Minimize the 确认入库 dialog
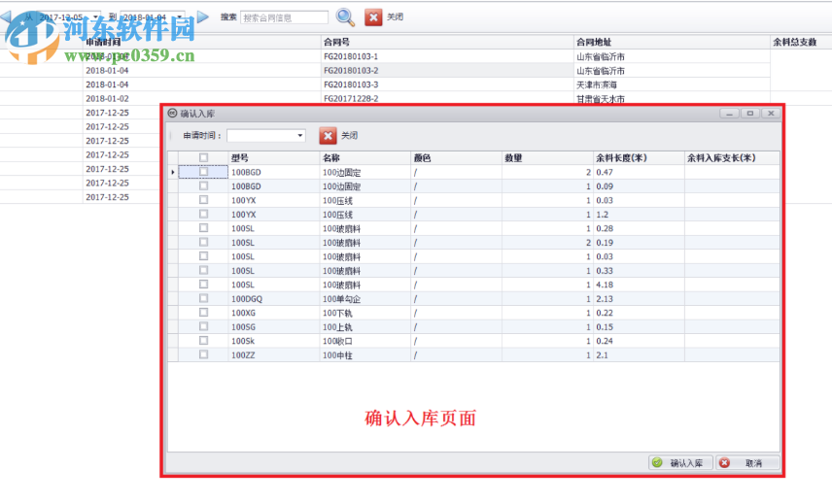 (730, 114)
